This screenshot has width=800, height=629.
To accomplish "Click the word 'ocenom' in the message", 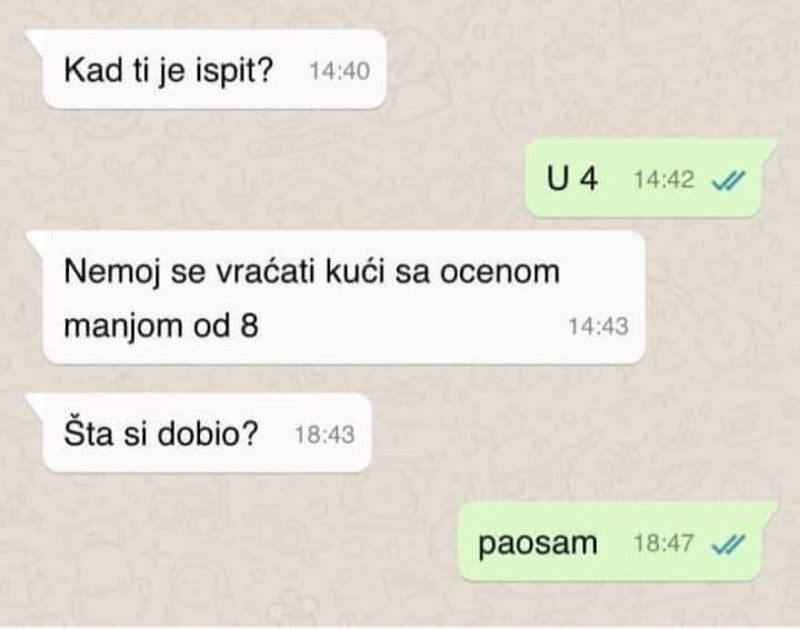I will tap(500, 271).
